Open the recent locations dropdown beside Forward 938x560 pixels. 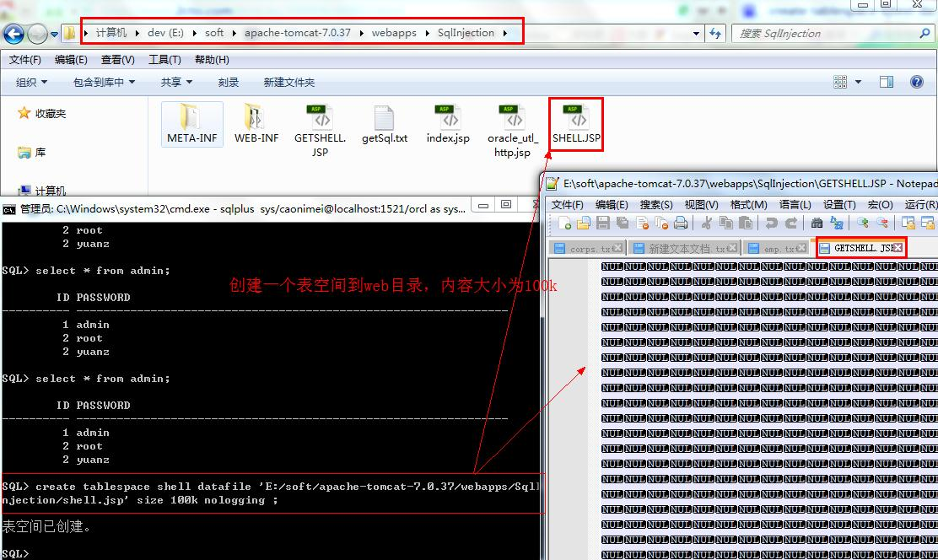(x=55, y=34)
